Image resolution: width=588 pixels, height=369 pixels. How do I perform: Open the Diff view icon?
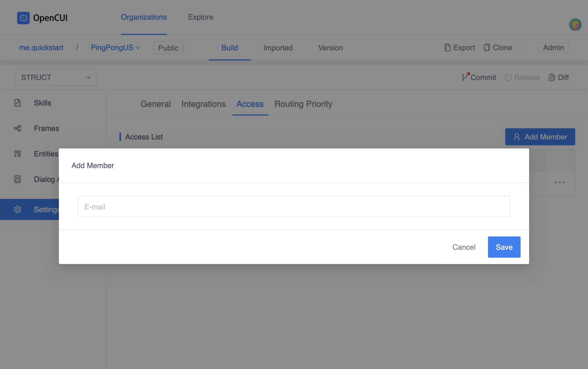click(x=552, y=77)
